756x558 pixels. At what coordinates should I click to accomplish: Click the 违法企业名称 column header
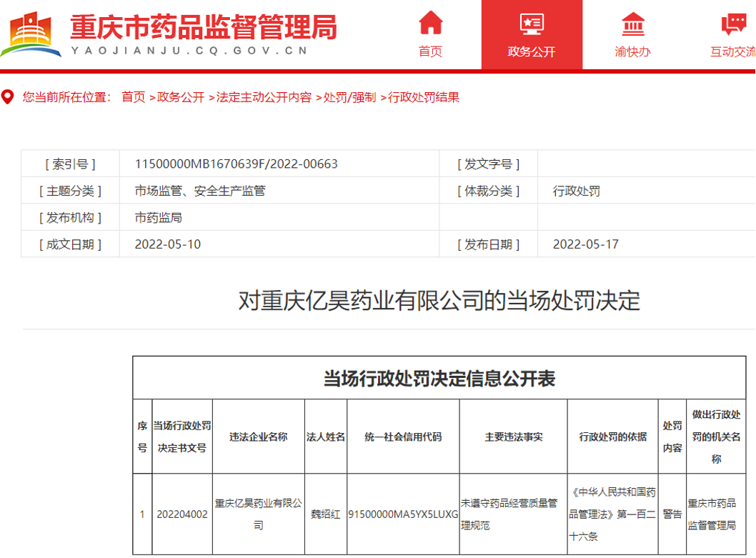click(x=259, y=437)
